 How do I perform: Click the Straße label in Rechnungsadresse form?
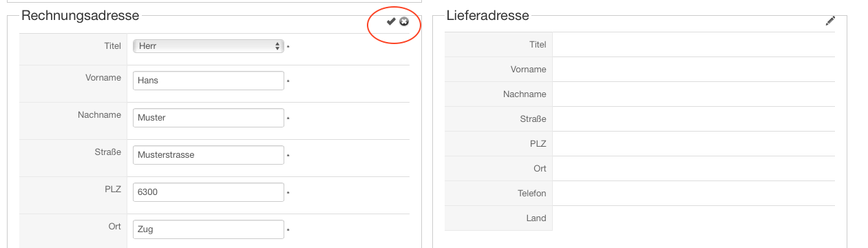[x=108, y=152]
